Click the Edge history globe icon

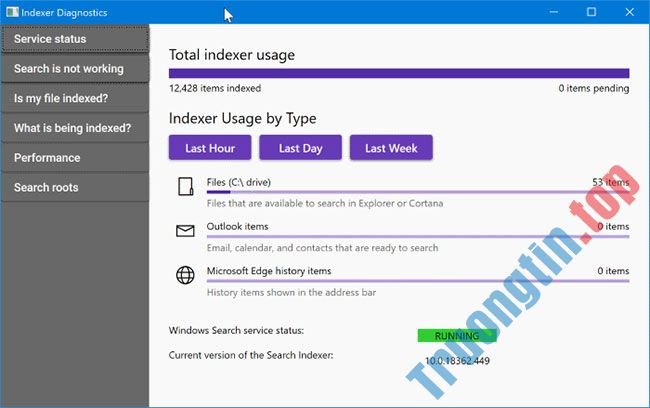(x=185, y=275)
